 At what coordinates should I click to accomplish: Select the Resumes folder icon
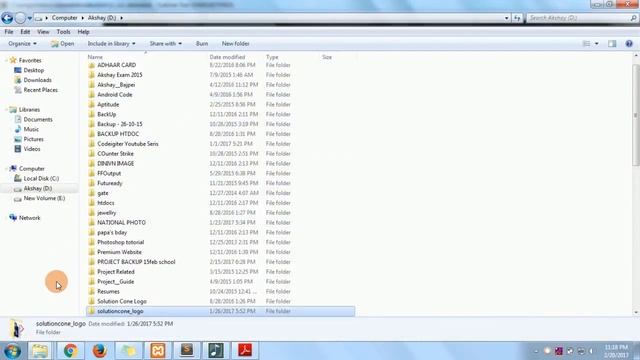tap(91, 291)
